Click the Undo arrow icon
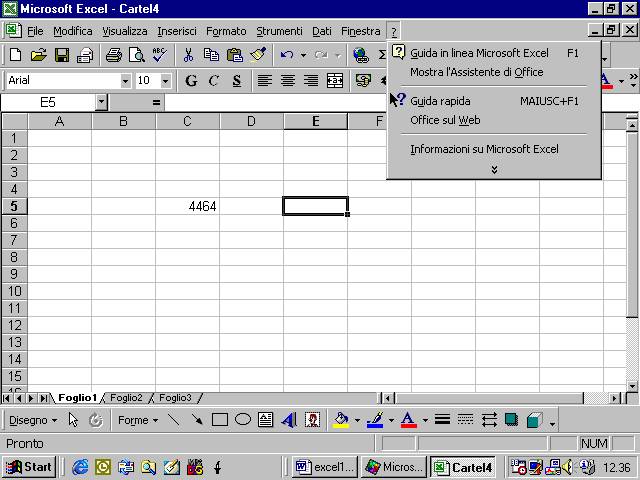This screenshot has width=640, height=480. 287,55
